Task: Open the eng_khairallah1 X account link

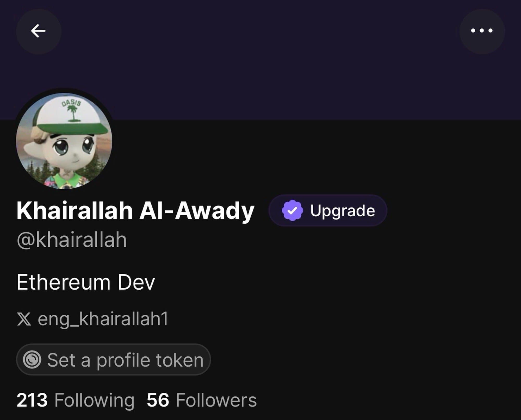Action: (93, 319)
